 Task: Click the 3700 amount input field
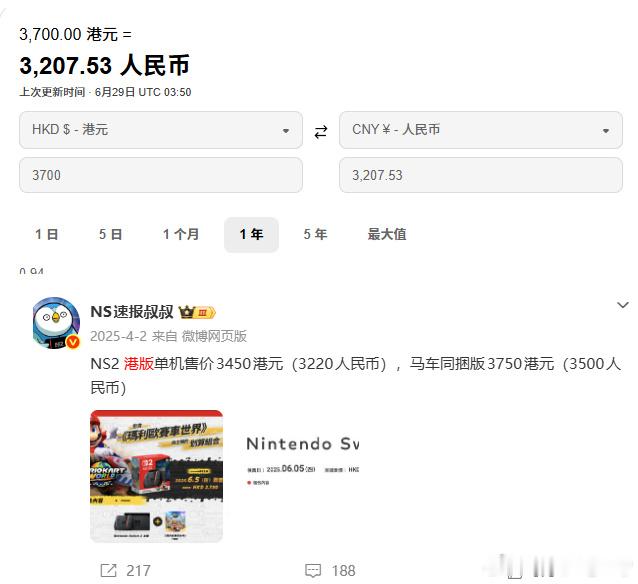click(x=161, y=175)
